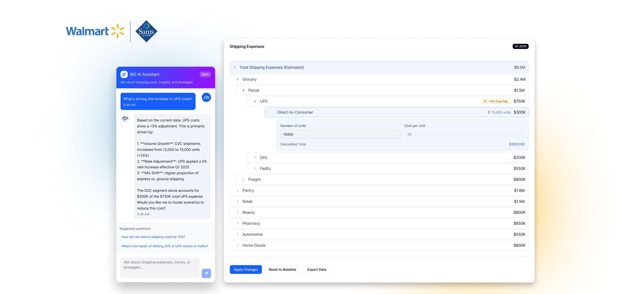Screen dimensions: 644x294
Task: Click the Number of Units input field
Action: (x=340, y=134)
